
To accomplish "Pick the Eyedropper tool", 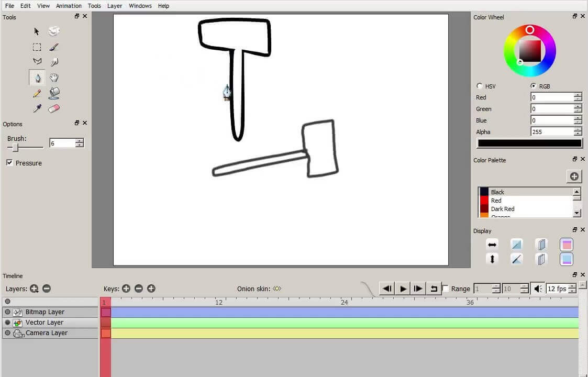I will pyautogui.click(x=37, y=109).
